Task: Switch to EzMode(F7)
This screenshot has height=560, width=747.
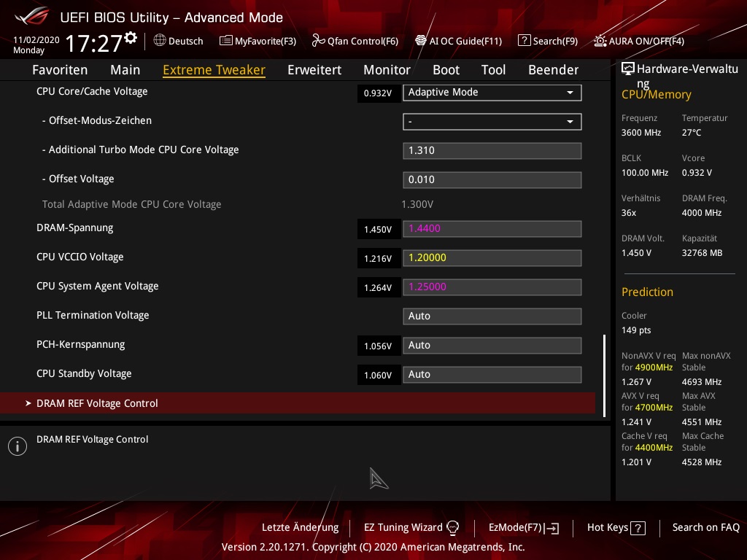Action: 524,528
